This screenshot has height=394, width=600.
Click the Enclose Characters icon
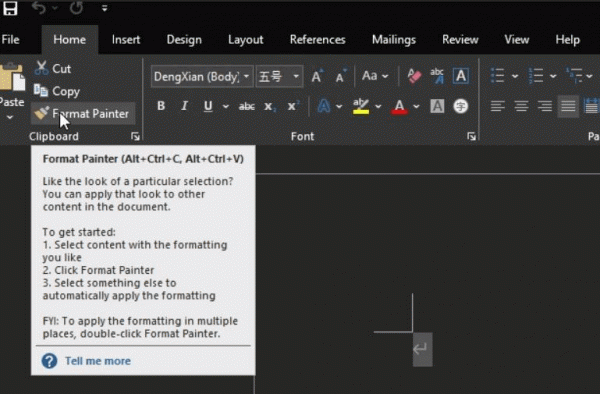(x=461, y=106)
